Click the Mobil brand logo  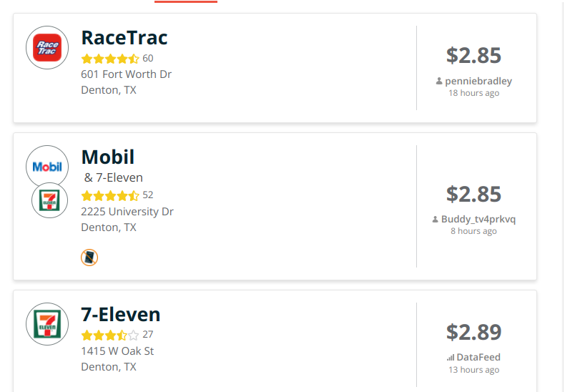(47, 167)
